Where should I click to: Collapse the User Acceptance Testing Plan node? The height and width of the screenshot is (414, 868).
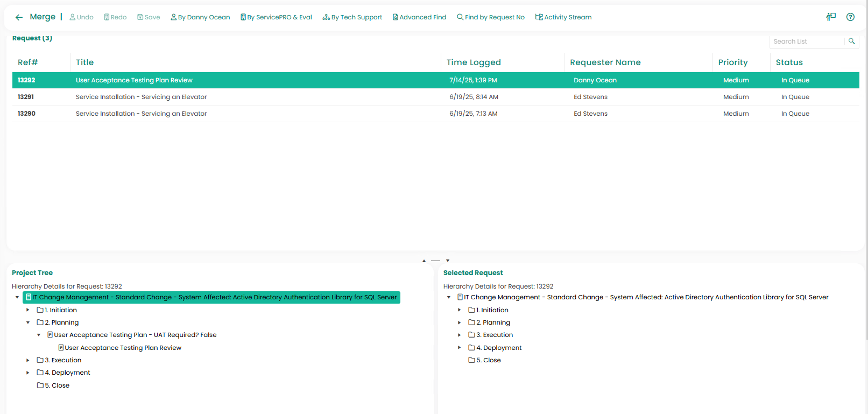[39, 335]
